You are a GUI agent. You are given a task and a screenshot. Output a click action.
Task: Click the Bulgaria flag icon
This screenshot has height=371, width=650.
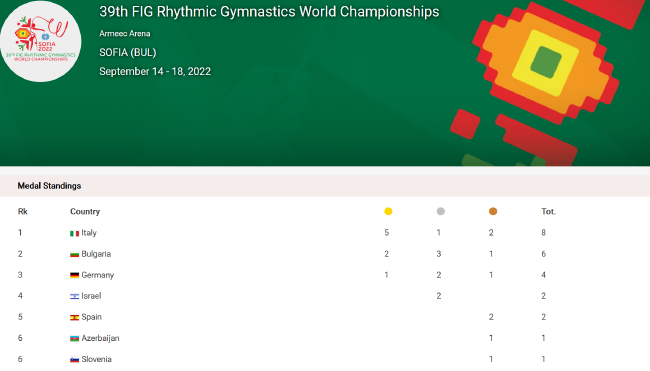click(x=75, y=254)
